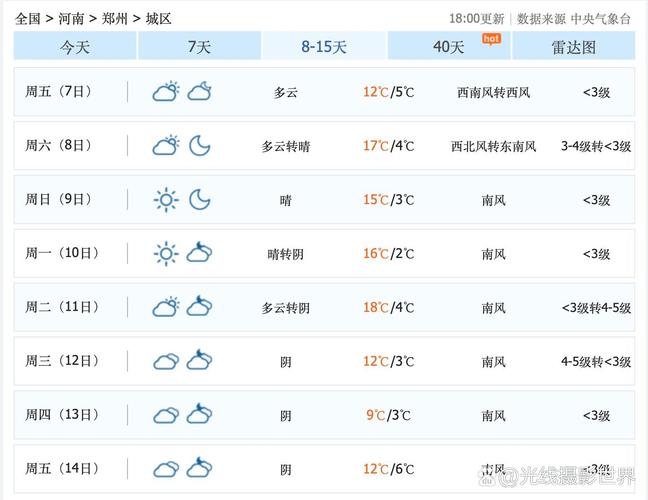Click the night overcast icon for 周四（13日）
Screen dimensions: 648x500
(x=199, y=414)
